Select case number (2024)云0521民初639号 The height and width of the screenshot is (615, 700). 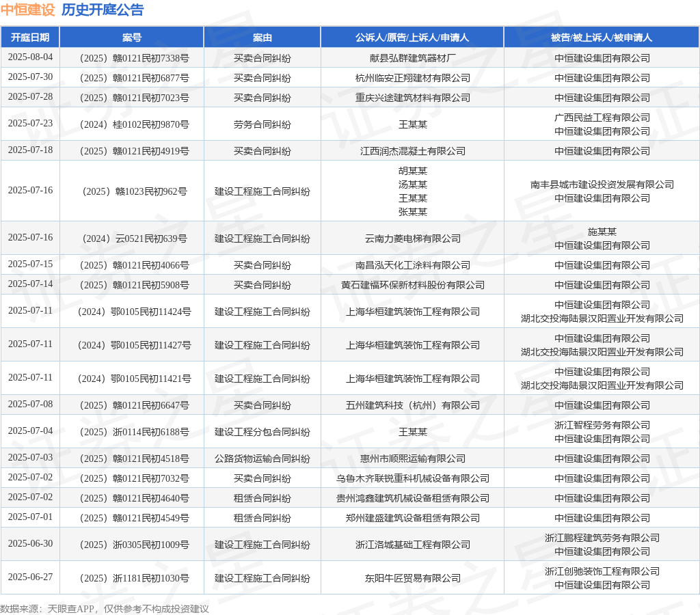[135, 238]
